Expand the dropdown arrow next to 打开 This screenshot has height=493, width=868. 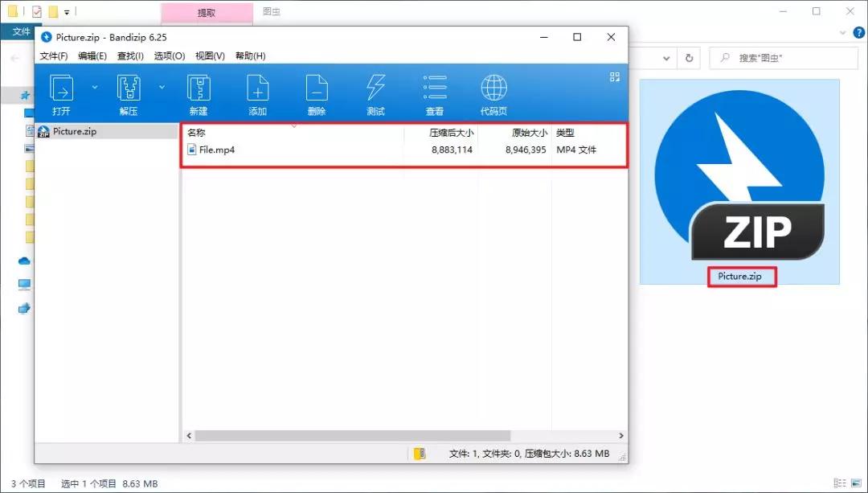tap(95, 86)
